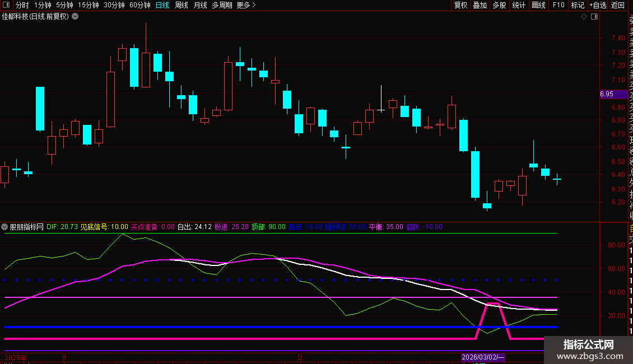Image resolution: width=633 pixels, height=364 pixels.
Task: Toggle the 标记 mark option
Action: click(578, 5)
